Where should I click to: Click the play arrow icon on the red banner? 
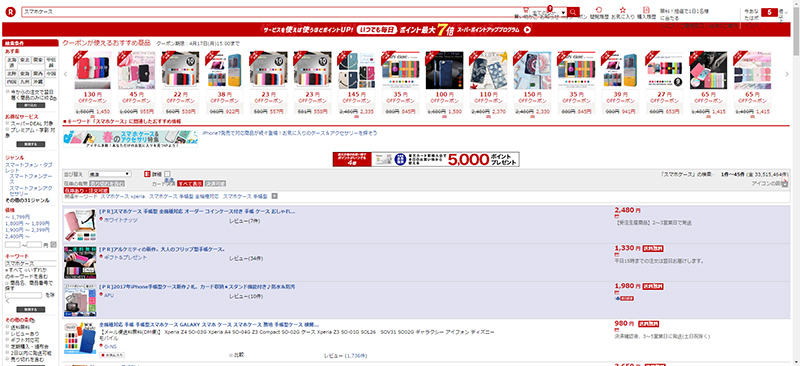point(528,30)
